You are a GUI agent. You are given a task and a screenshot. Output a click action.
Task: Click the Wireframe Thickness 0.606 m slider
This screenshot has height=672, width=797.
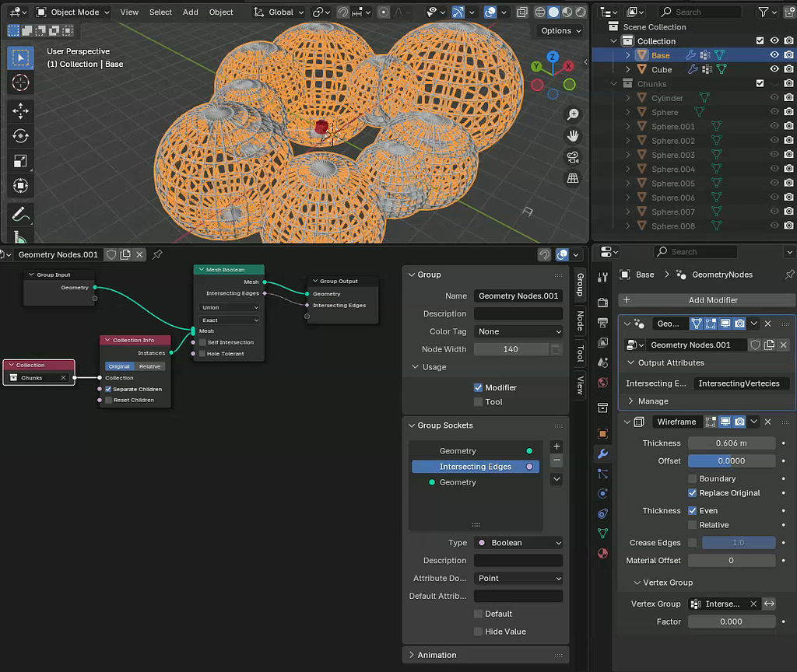coord(732,443)
